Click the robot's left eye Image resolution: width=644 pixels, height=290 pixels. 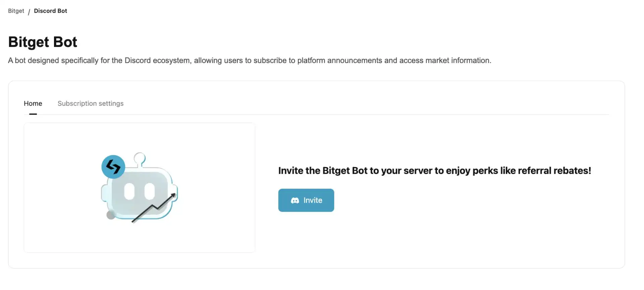(129, 192)
